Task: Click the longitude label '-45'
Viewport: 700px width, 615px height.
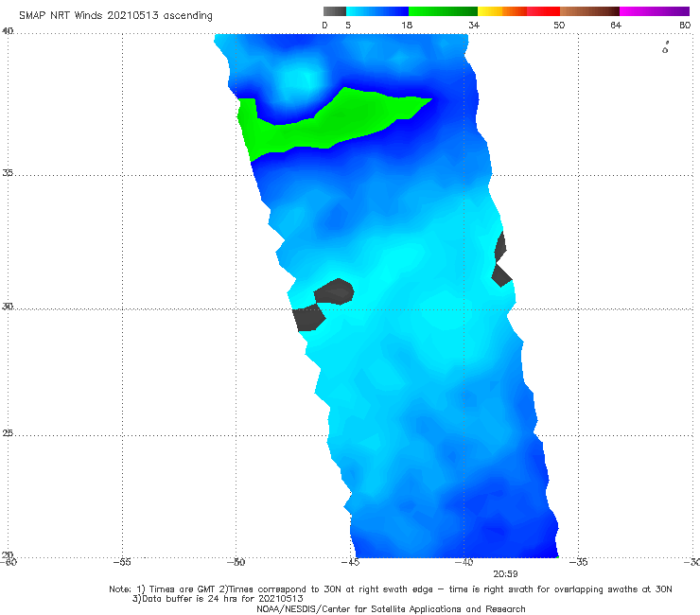Action: click(350, 562)
